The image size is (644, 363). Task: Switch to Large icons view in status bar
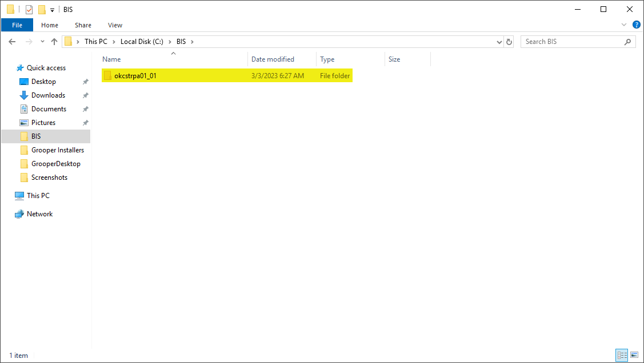point(634,355)
